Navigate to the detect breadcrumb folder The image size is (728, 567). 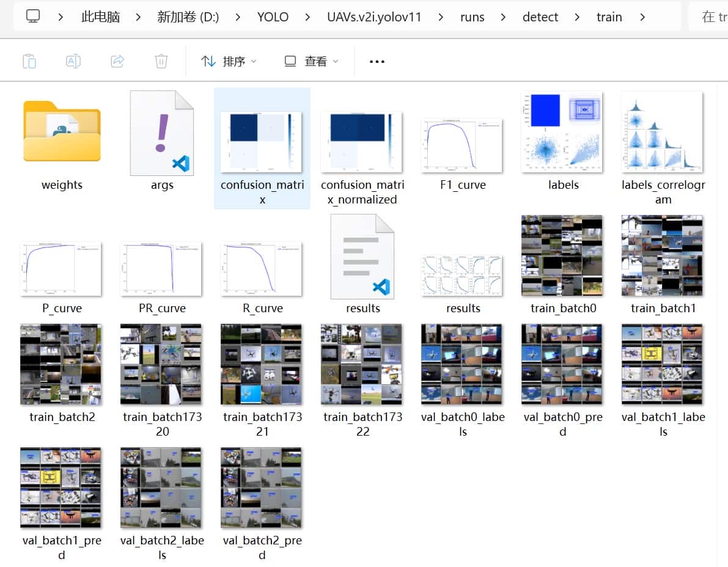tap(540, 17)
